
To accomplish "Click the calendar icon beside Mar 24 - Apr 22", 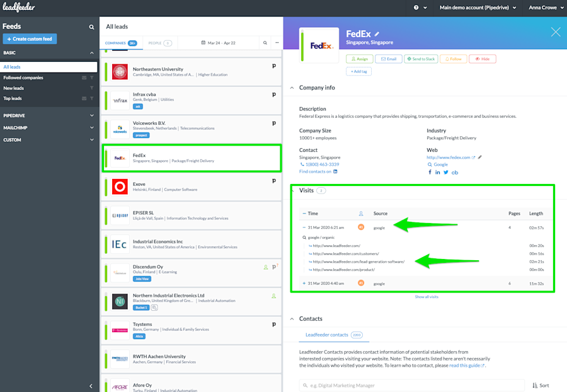I will [203, 43].
